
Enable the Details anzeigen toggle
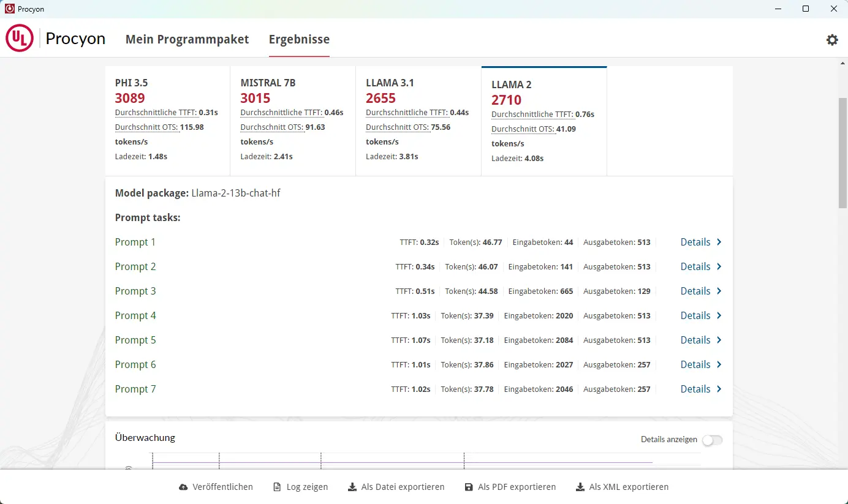tap(712, 440)
